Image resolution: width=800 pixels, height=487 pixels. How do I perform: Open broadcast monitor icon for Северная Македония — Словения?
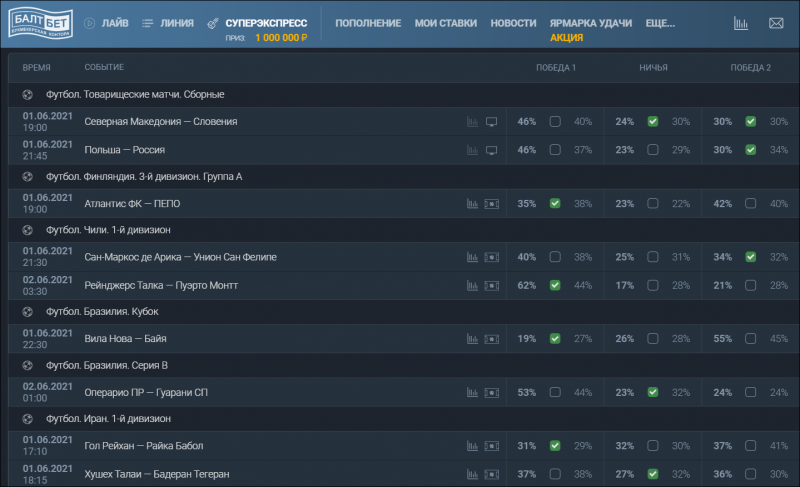(491, 122)
